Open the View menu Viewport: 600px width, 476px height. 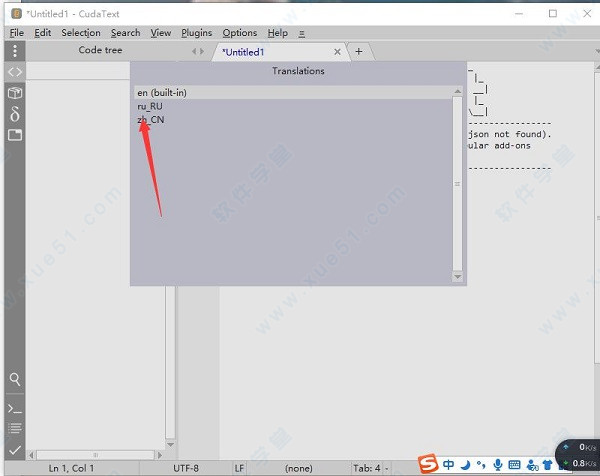pos(161,33)
